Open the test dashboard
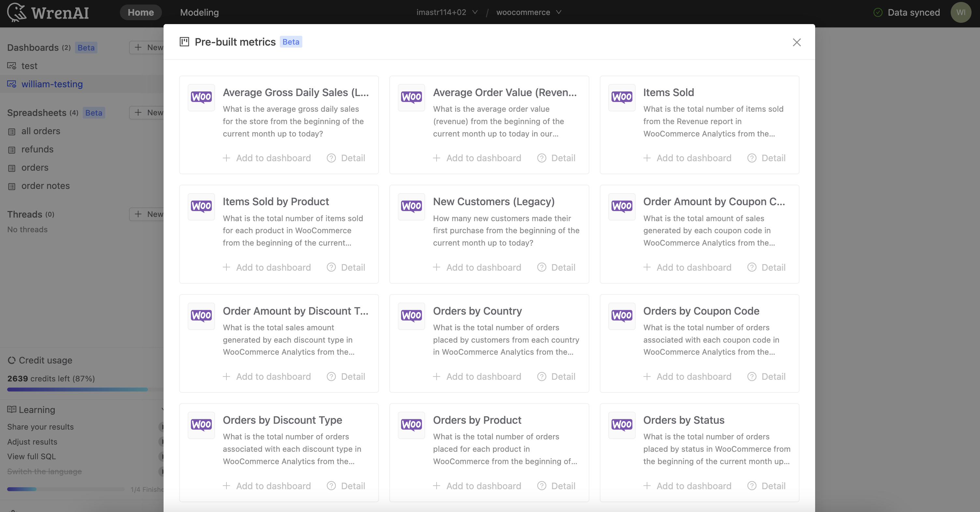 pos(82,66)
